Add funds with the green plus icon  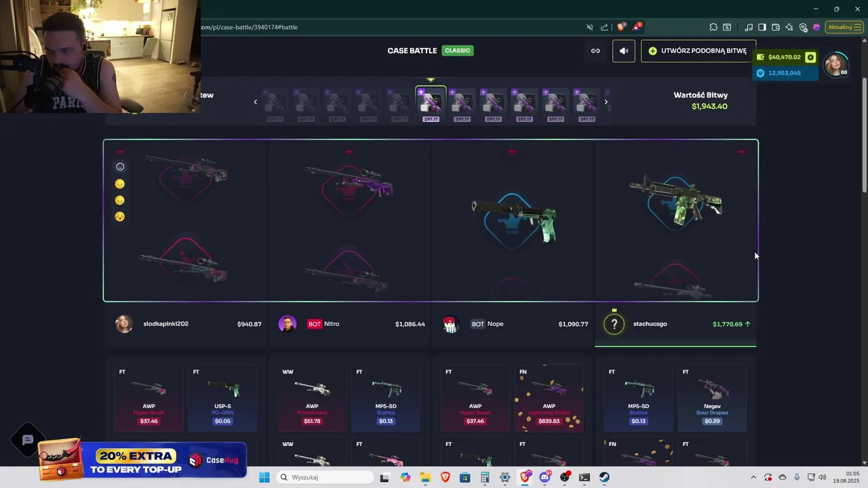[810, 58]
